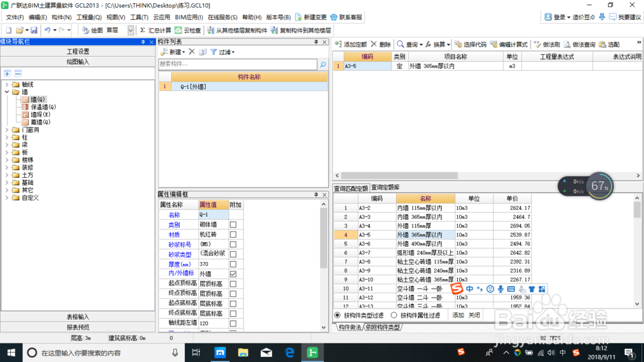Click 选配 matching tool
The height and width of the screenshot is (362, 644).
click(609, 44)
